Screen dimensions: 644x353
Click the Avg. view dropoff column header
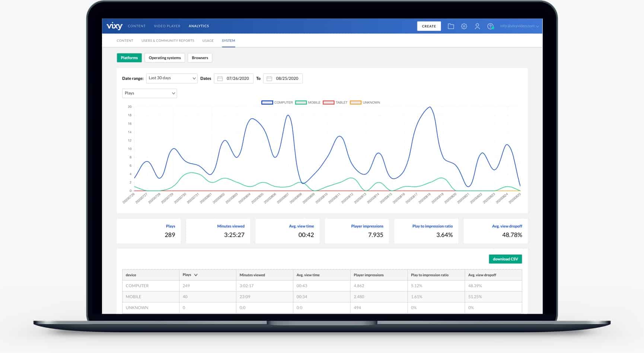[493, 275]
